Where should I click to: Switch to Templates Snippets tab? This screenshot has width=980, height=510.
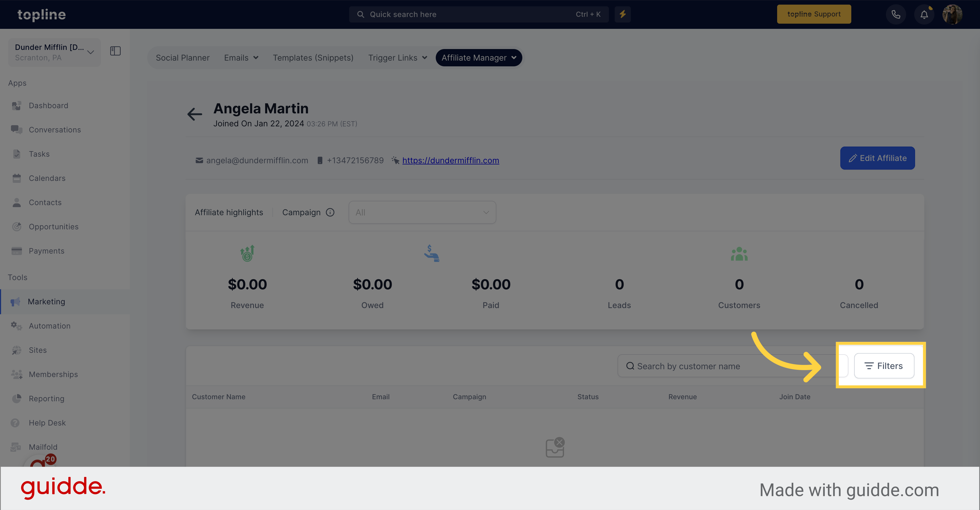pos(313,57)
